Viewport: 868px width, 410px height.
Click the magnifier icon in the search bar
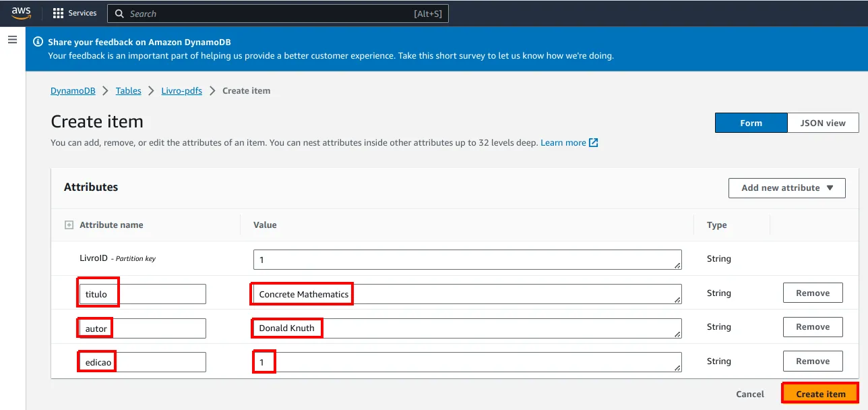pyautogui.click(x=119, y=13)
